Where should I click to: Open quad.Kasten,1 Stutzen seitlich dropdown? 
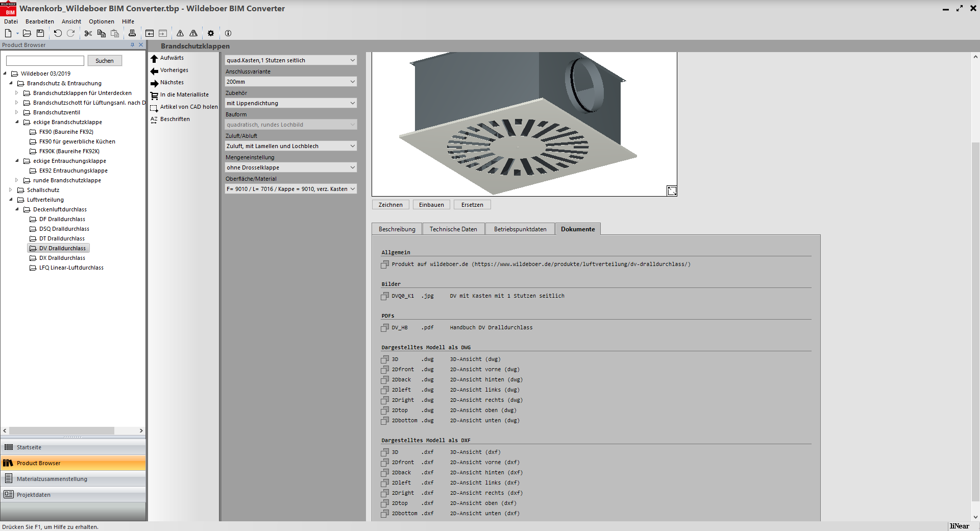(291, 60)
